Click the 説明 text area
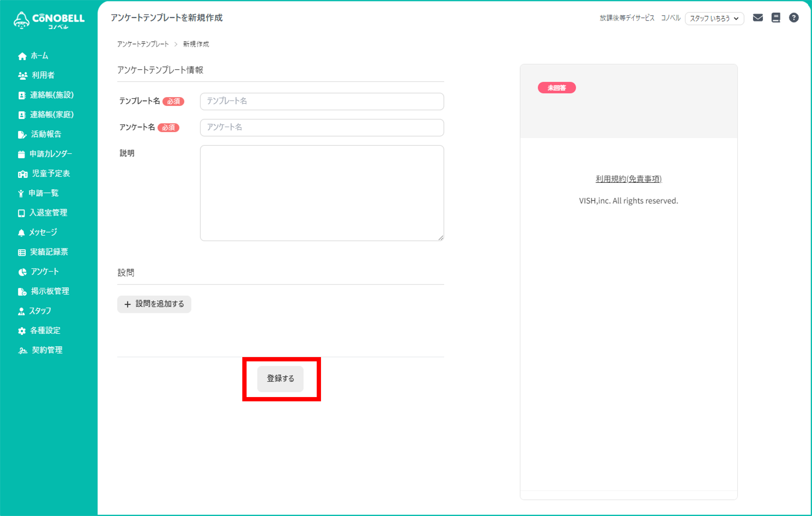Viewport: 812px width, 516px height. (x=322, y=193)
